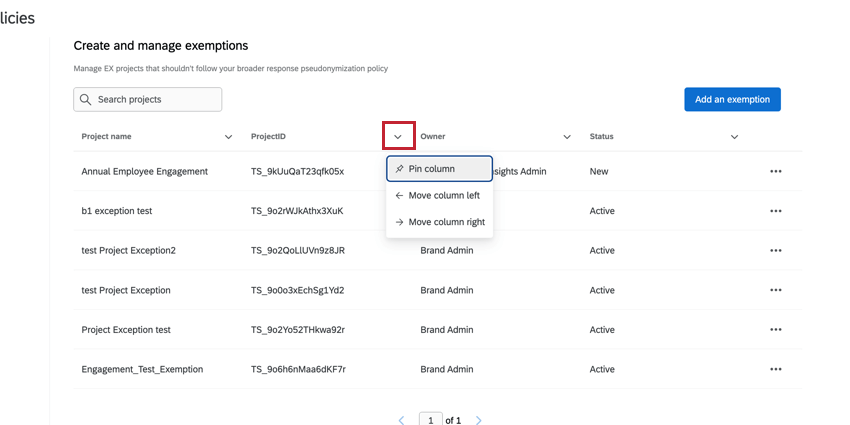Expand Status column options chevron
Image resolution: width=850 pixels, height=425 pixels.
[734, 137]
